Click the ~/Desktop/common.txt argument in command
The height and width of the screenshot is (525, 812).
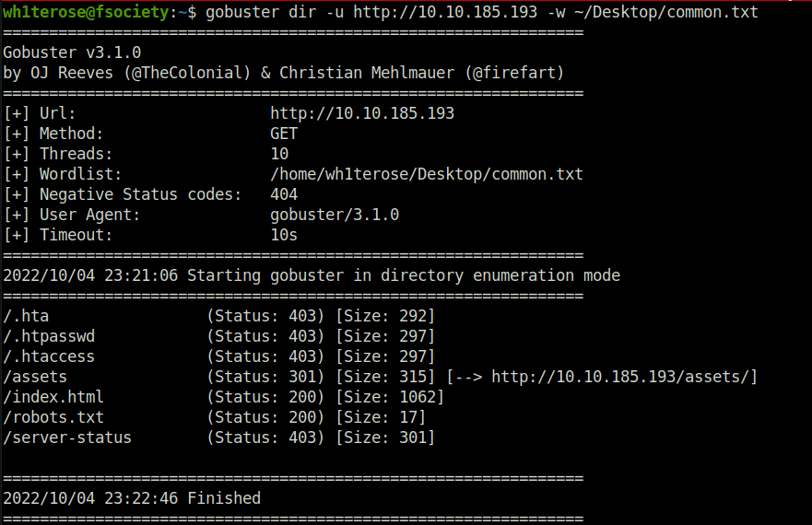tap(666, 12)
